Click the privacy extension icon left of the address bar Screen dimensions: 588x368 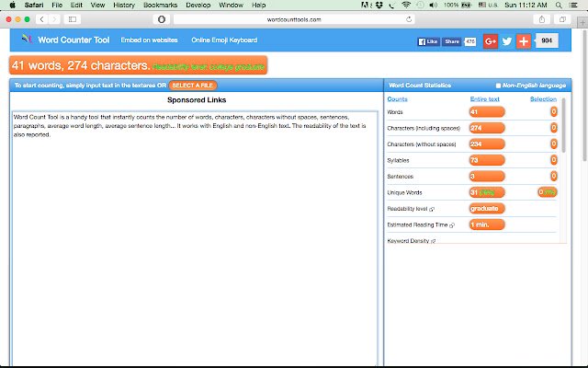pos(162,19)
